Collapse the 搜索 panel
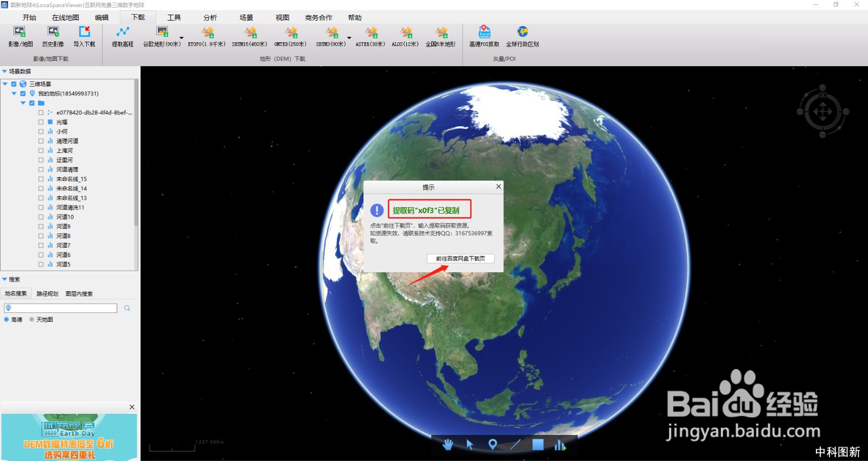 [4, 279]
